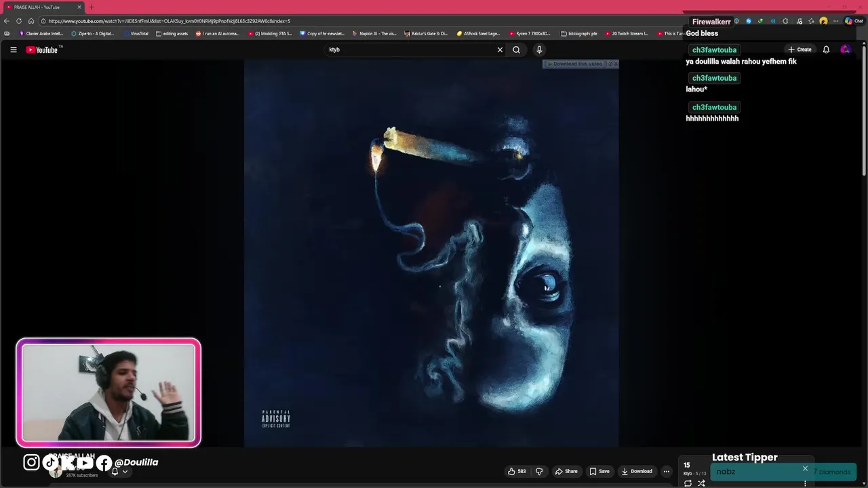The image size is (868, 488).
Task: Open the Baldur's Gate 3 bookmark
Action: tap(426, 33)
